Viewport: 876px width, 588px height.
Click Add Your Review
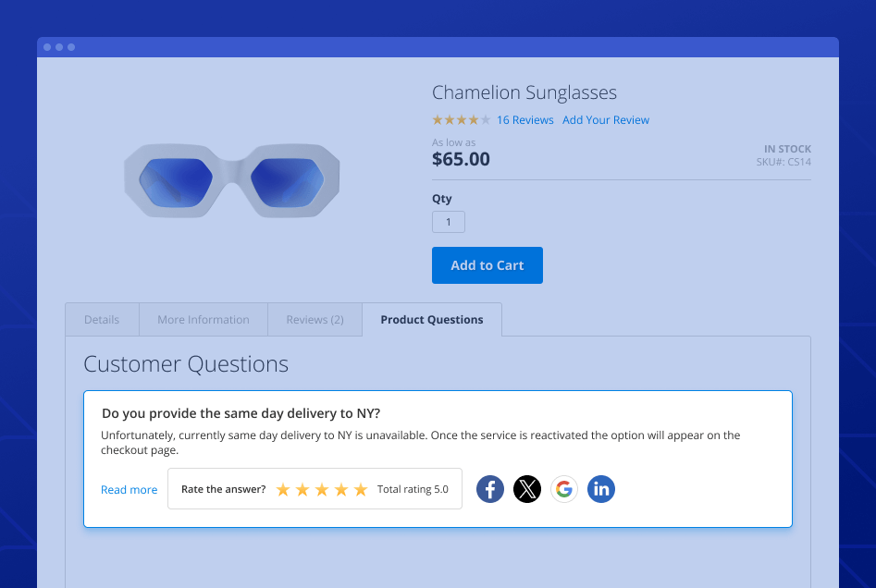point(606,119)
